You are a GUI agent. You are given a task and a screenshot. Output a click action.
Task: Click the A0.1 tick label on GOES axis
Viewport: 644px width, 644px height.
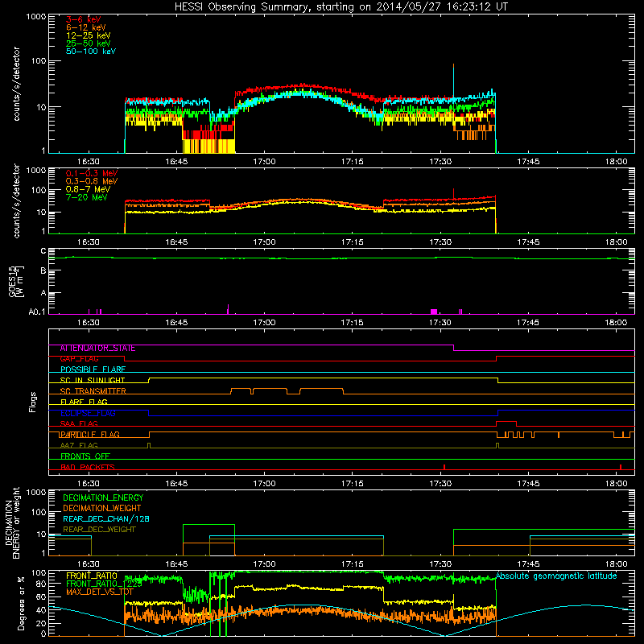[37, 312]
